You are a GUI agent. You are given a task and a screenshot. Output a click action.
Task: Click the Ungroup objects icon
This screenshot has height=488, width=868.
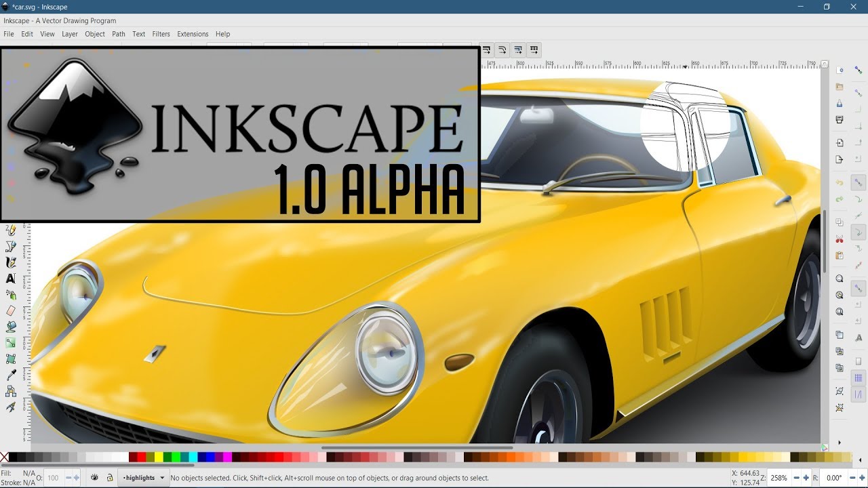840,407
